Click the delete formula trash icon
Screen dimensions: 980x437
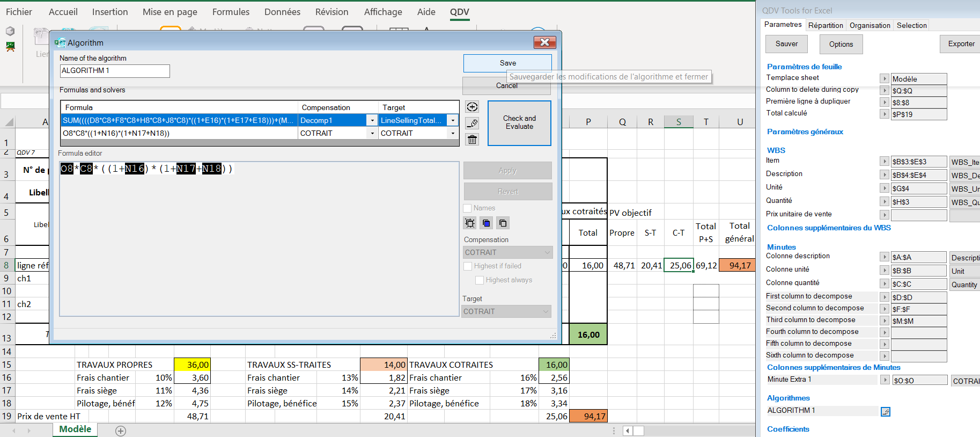point(472,140)
